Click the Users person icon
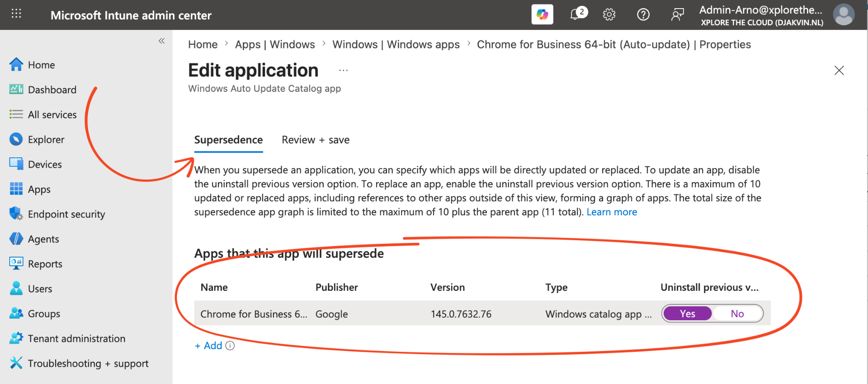868x384 pixels. tap(16, 289)
